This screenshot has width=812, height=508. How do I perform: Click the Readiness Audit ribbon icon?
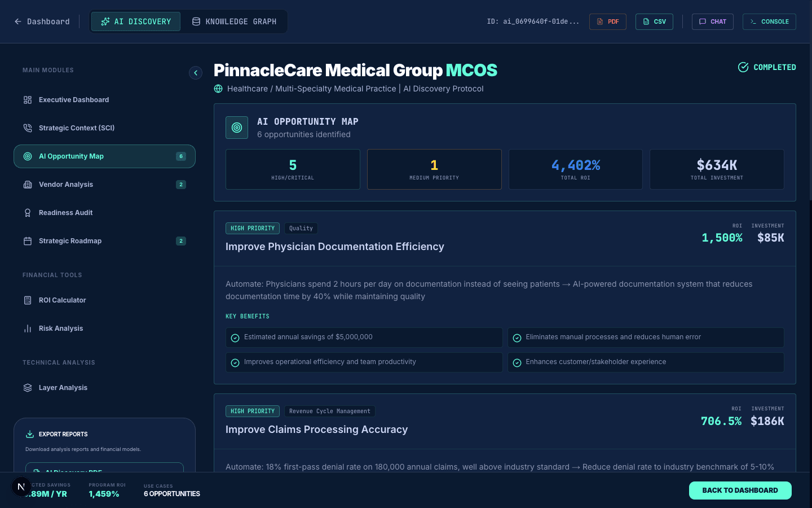[28, 213]
